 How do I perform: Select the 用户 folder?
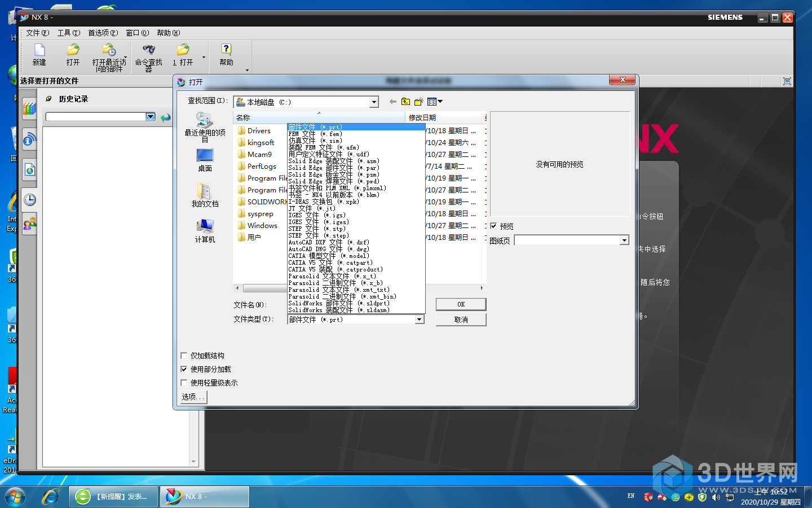[249, 237]
